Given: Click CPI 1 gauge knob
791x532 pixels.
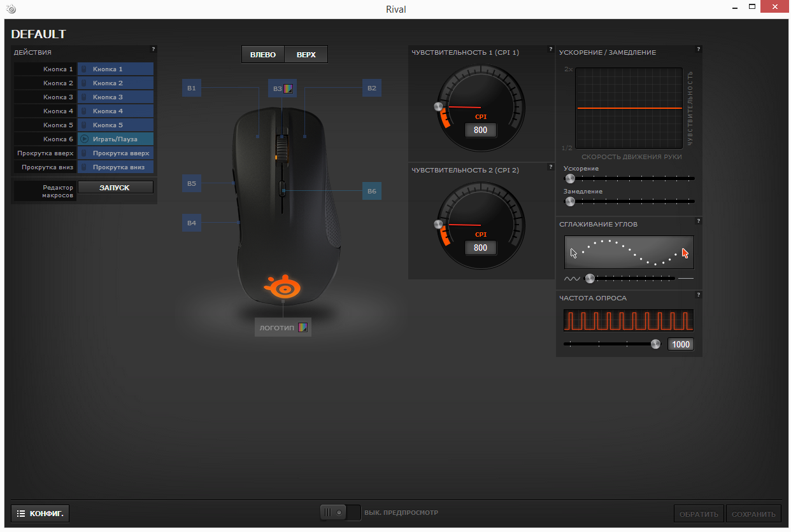Looking at the screenshot, I should (x=438, y=106).
